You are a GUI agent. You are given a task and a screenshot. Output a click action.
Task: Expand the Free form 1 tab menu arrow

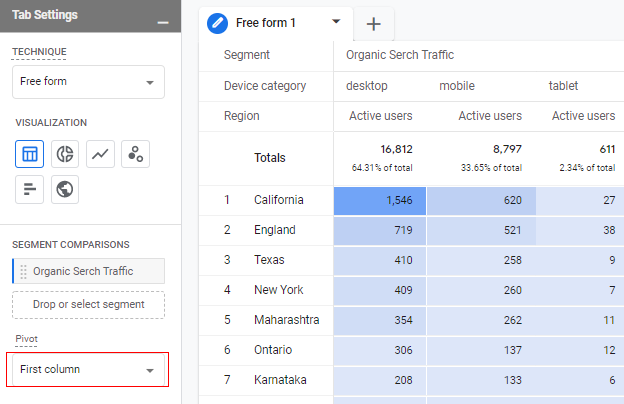tap(336, 21)
